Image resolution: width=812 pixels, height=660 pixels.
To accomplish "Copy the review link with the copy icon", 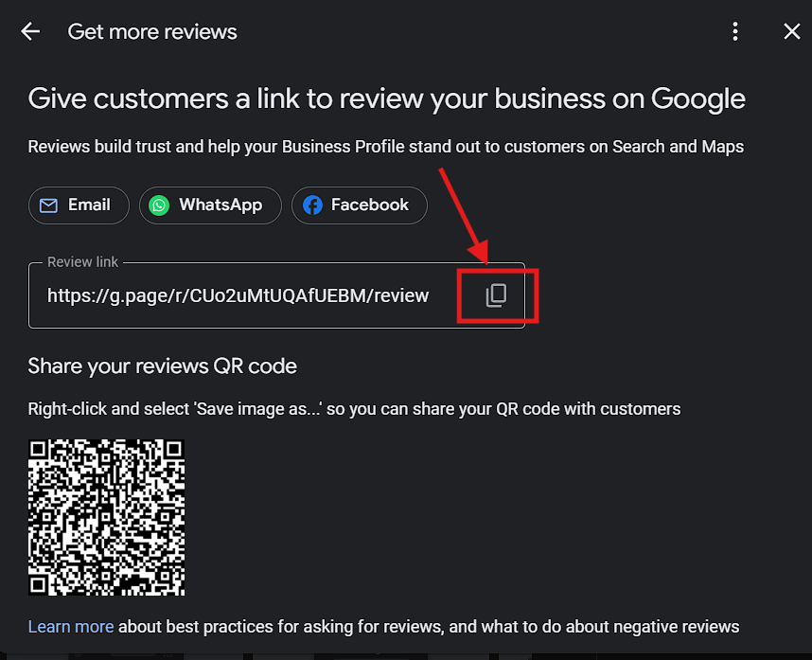I will point(496,295).
